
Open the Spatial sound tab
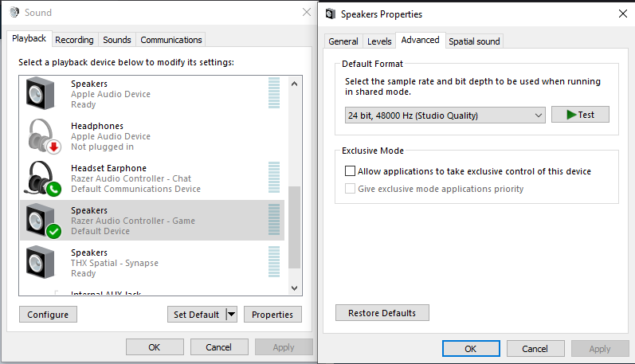click(475, 41)
